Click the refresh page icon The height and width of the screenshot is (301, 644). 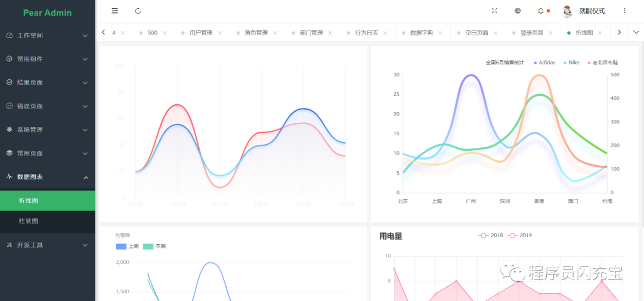(x=138, y=11)
